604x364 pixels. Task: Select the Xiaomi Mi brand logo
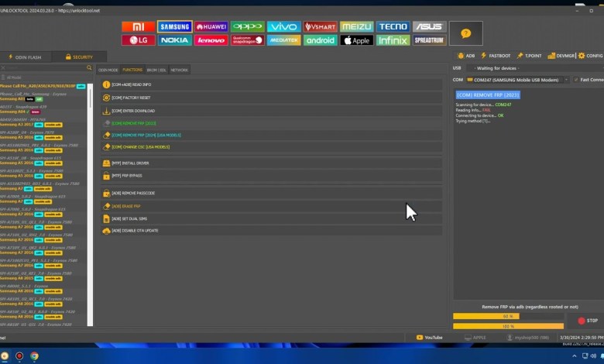[x=139, y=26]
